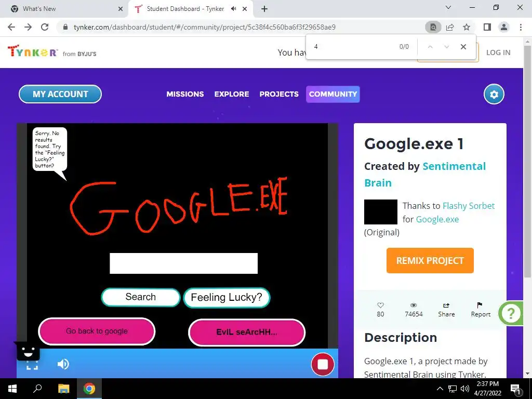Mute the tab audio icon on Tynker tab
The image size is (532, 399).
pyautogui.click(x=233, y=9)
